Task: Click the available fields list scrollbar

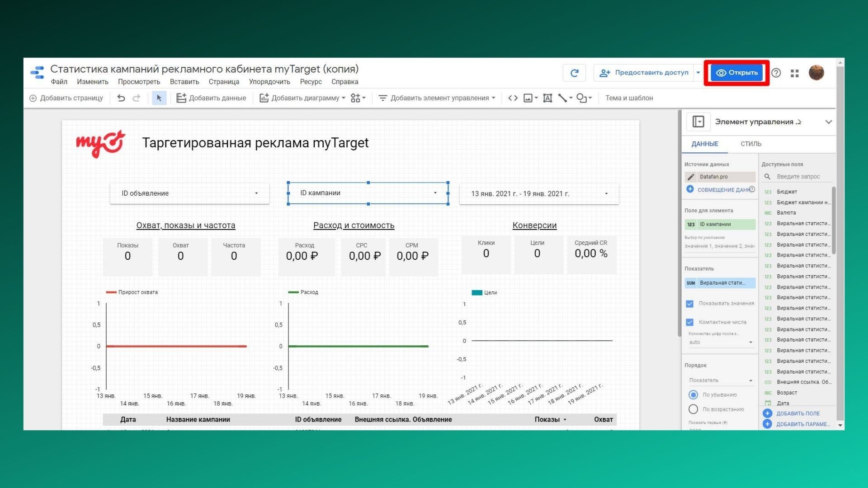Action: point(834,221)
